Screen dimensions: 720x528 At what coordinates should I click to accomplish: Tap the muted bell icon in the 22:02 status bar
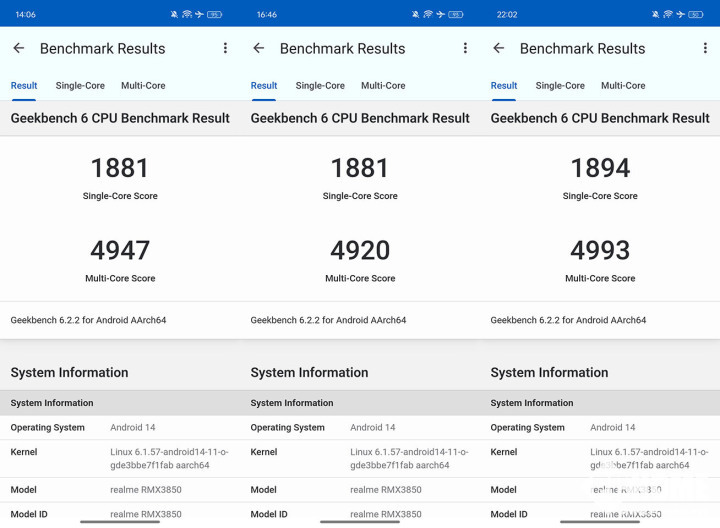point(656,15)
